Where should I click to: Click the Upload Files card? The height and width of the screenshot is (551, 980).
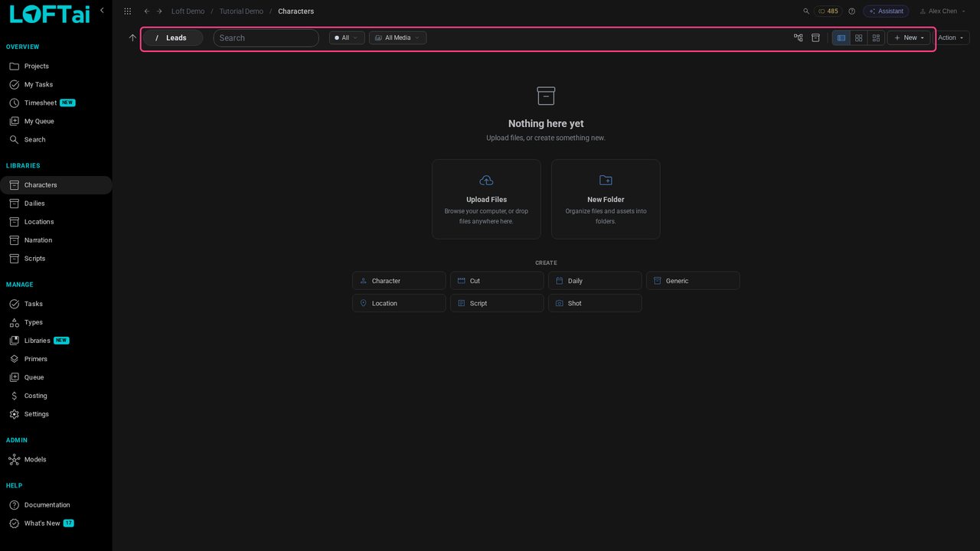486,199
